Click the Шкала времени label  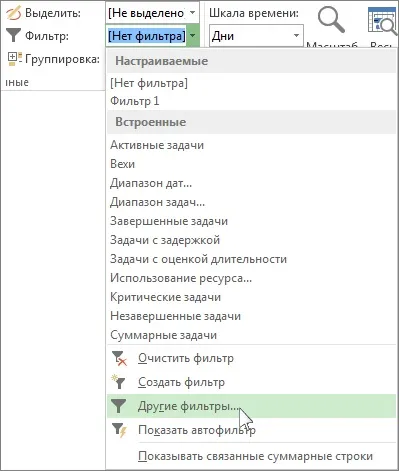[x=254, y=13]
